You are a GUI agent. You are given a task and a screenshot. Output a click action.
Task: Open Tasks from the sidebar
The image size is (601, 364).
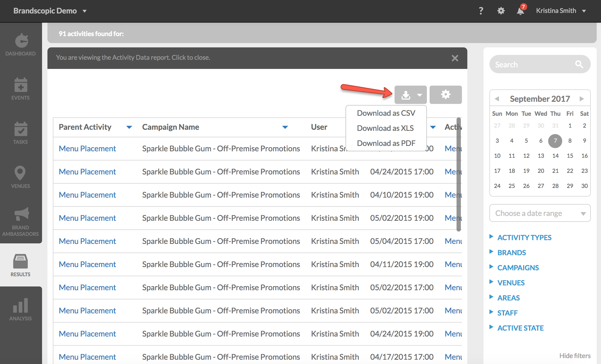[x=21, y=133]
